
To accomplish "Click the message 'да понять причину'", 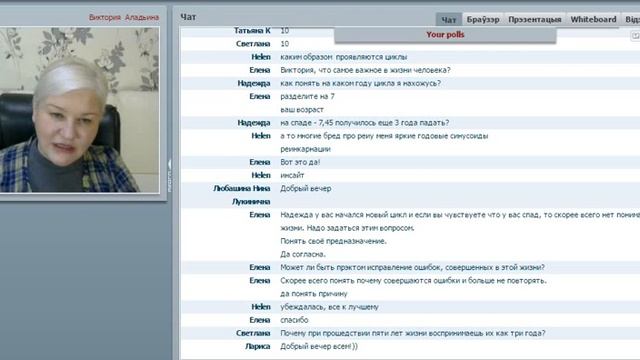I will 313,294.
